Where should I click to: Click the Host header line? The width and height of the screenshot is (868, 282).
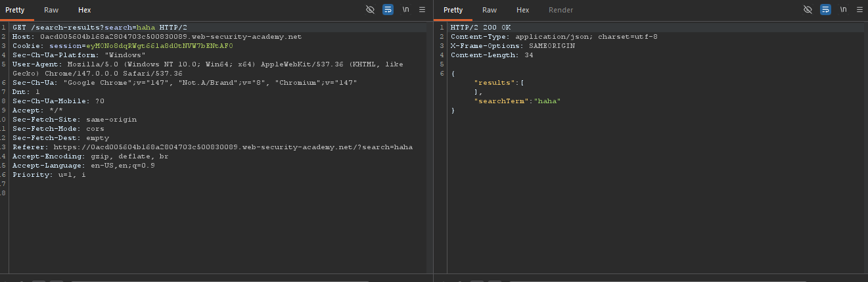(x=157, y=37)
